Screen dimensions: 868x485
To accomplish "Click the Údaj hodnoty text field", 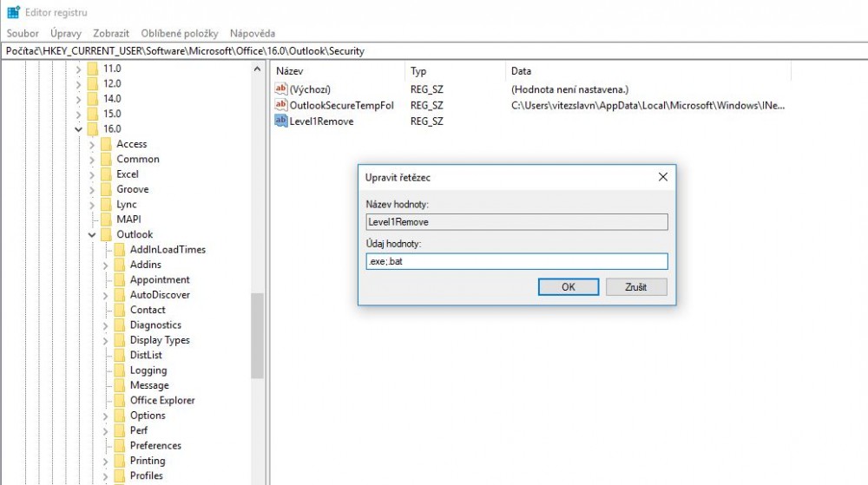I will (516, 261).
